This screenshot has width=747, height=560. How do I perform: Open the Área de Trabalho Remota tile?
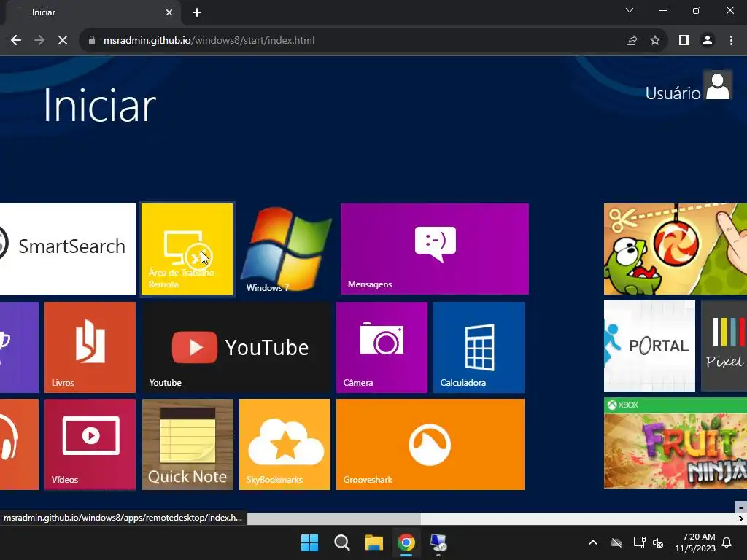[x=187, y=249]
